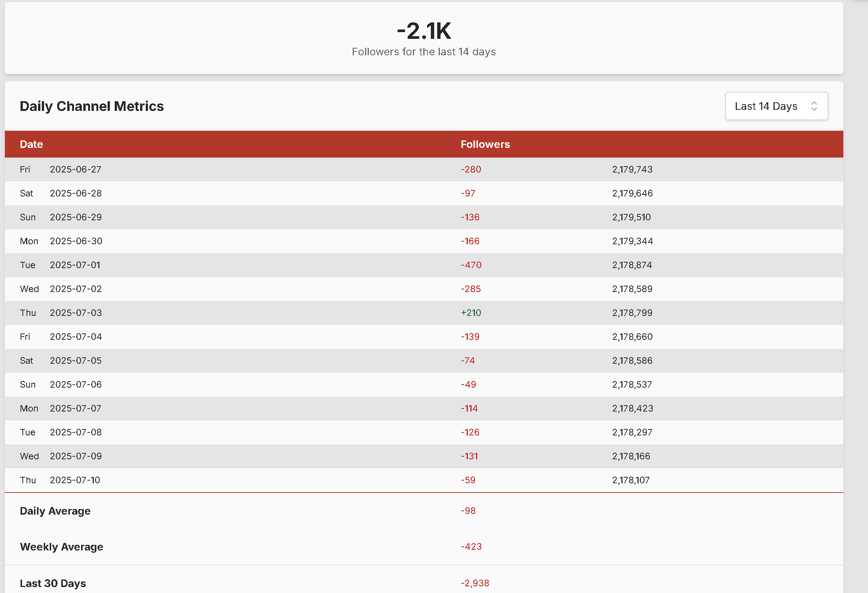Select the 2025-06-30 date cell
Image resolution: width=868 pixels, height=593 pixels.
pyautogui.click(x=76, y=241)
